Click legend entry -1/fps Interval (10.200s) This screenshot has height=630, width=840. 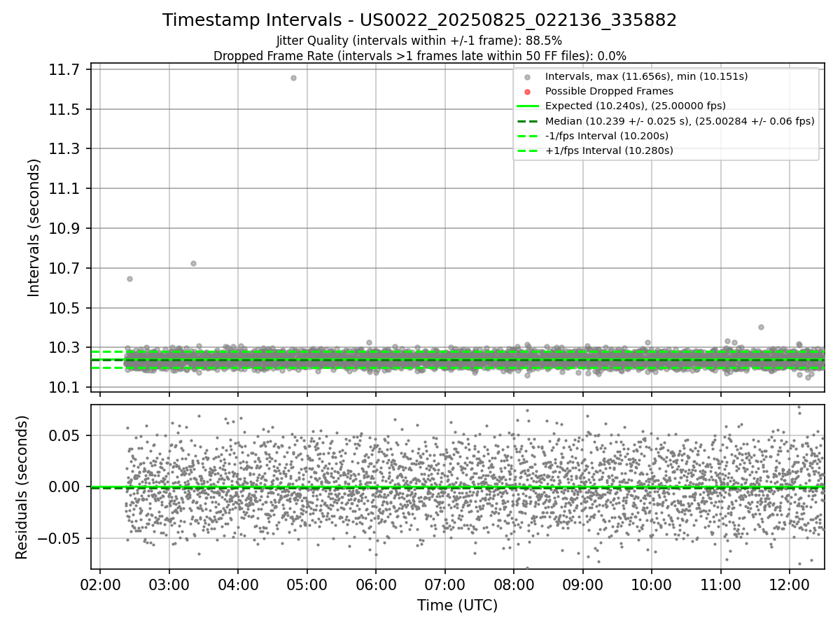[606, 136]
